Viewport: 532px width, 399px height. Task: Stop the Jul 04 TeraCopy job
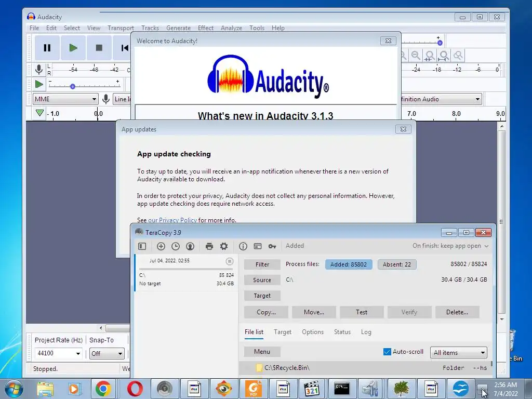coord(230,261)
